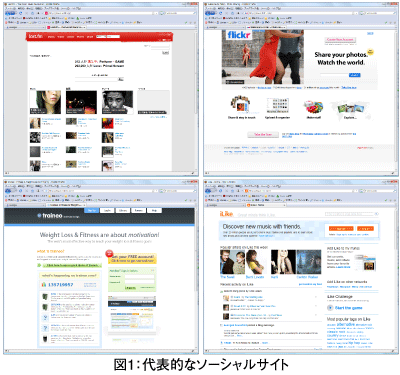The height and width of the screenshot is (375, 400).
Task: Click Flickr's blue search button
Action: pos(354,75)
